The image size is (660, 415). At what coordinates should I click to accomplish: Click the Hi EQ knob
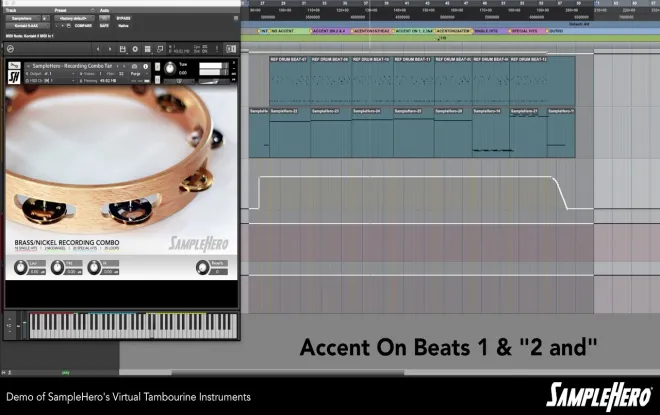(94, 268)
